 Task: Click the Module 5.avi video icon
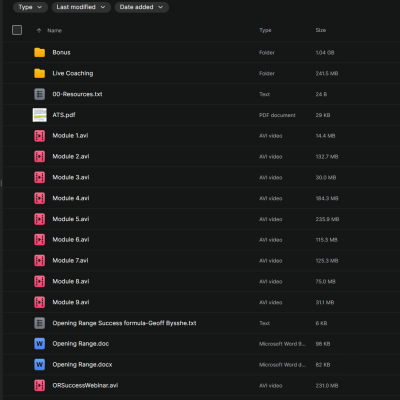coord(40,219)
